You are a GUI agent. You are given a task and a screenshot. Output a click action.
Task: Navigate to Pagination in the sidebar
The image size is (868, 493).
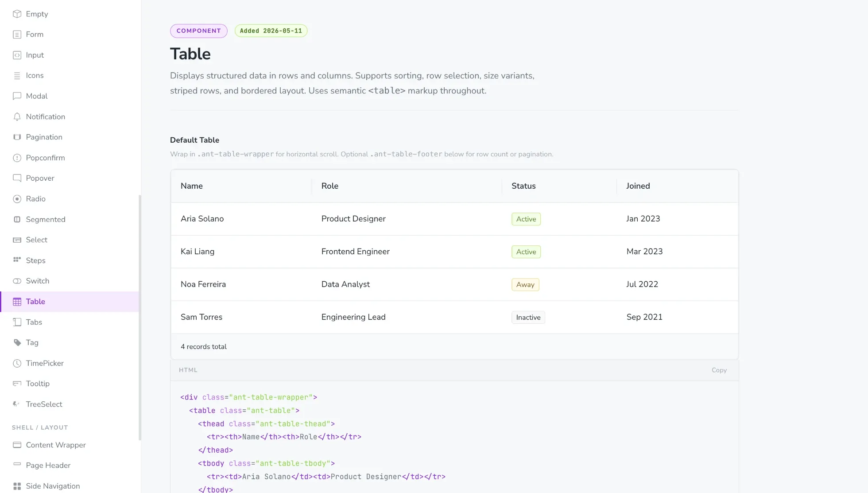coord(70,137)
